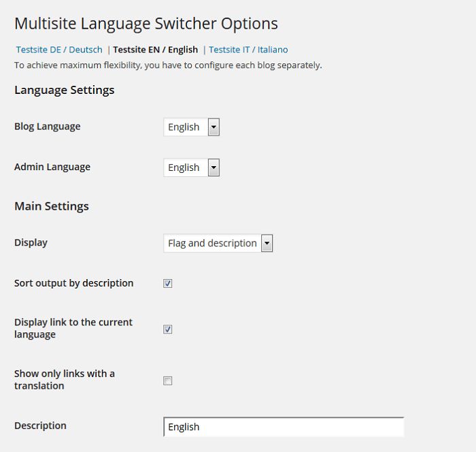Image resolution: width=476 pixels, height=452 pixels.
Task: Open the Blog Language dropdown
Action: coord(192,127)
